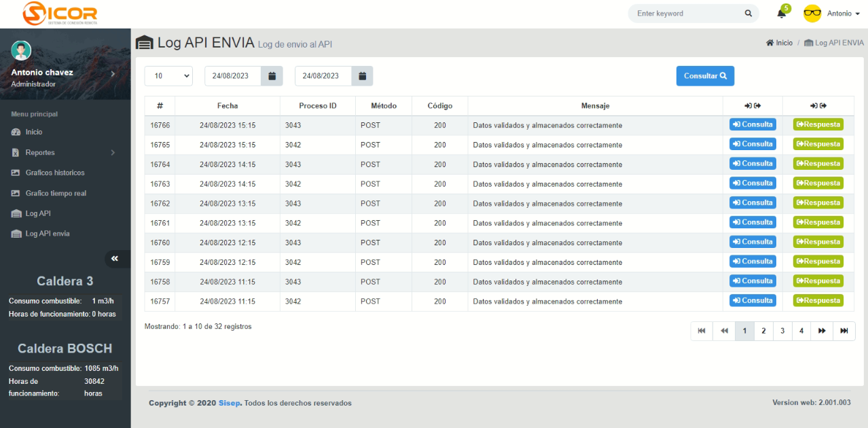Click the Antonio chavez profile avatar
Image resolution: width=868 pixels, height=428 pixels.
pyautogui.click(x=21, y=51)
